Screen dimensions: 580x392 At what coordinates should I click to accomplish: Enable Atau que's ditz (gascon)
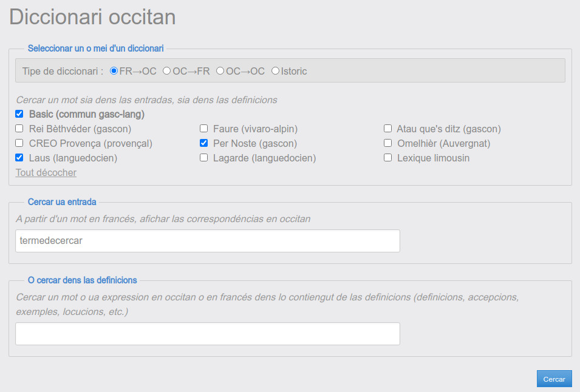pos(387,129)
